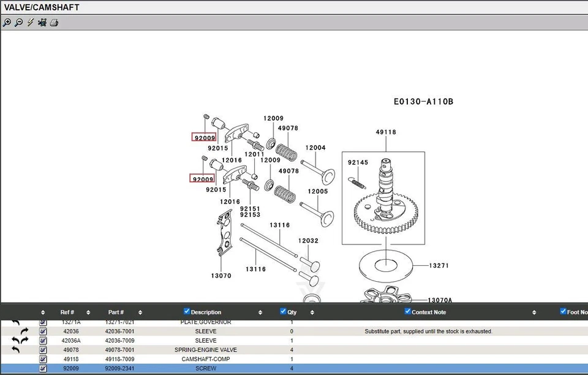This screenshot has width=588, height=375.
Task: Sort the table by Part # arrows
Action: (x=140, y=312)
